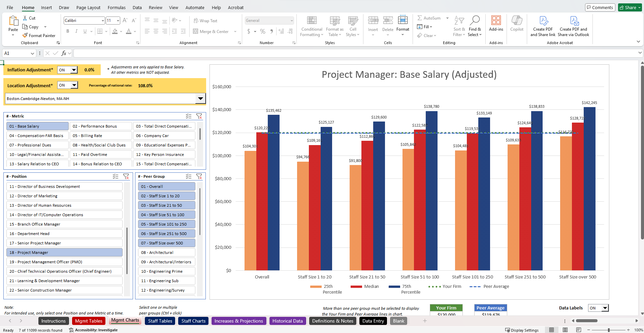Expand the Boston-Cambridge-Newton location dropdown
Viewport: 644px width, 333px height.
click(x=200, y=99)
